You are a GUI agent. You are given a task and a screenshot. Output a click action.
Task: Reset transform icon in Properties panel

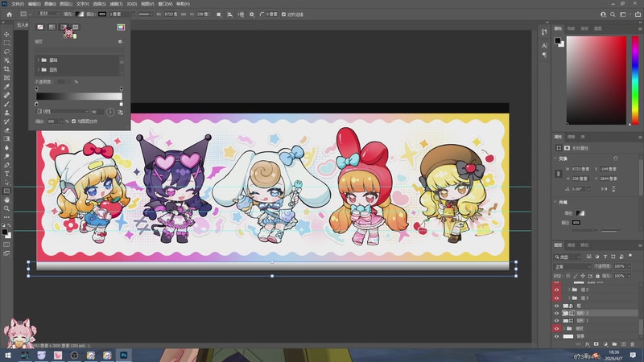coord(615,158)
